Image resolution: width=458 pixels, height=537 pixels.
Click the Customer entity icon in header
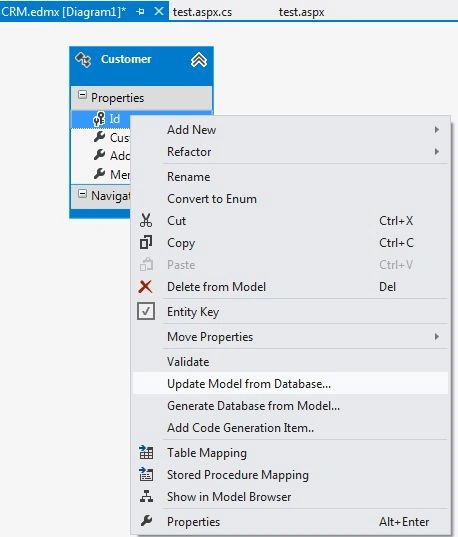[x=83, y=60]
